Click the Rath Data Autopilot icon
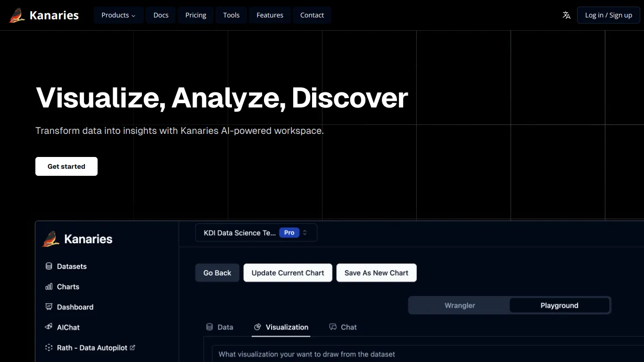 (x=49, y=347)
